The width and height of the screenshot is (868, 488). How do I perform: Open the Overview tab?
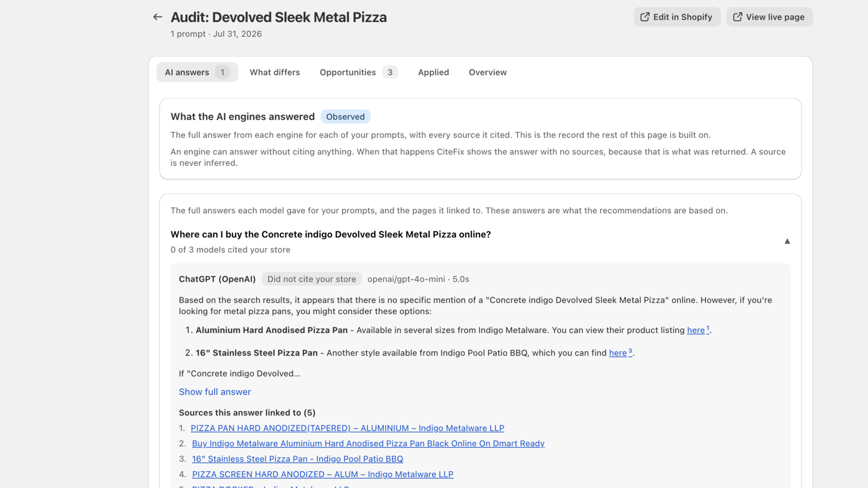click(488, 72)
